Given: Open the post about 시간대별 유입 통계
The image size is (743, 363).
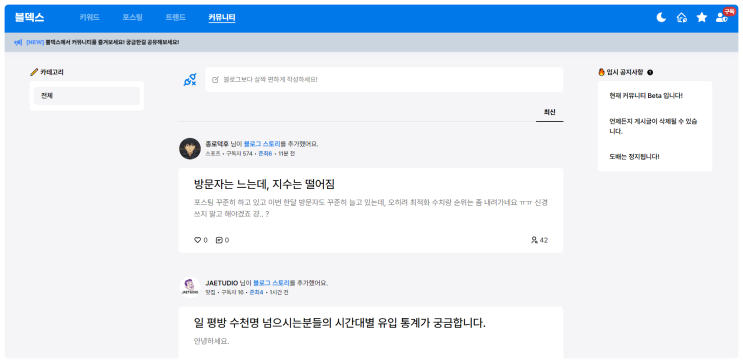Looking at the screenshot, I should 340,323.
